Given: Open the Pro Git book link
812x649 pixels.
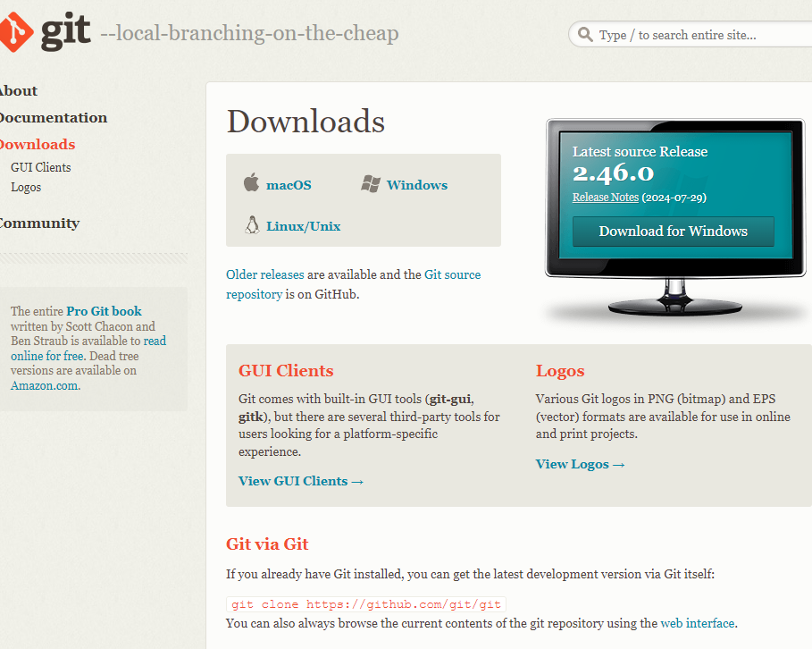Looking at the screenshot, I should pyautogui.click(x=104, y=311).
